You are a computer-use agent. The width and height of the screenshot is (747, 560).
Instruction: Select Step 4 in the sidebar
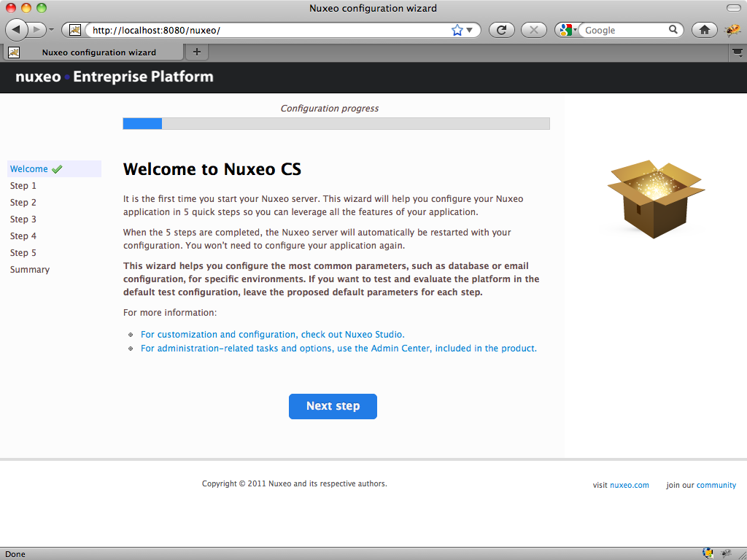23,236
